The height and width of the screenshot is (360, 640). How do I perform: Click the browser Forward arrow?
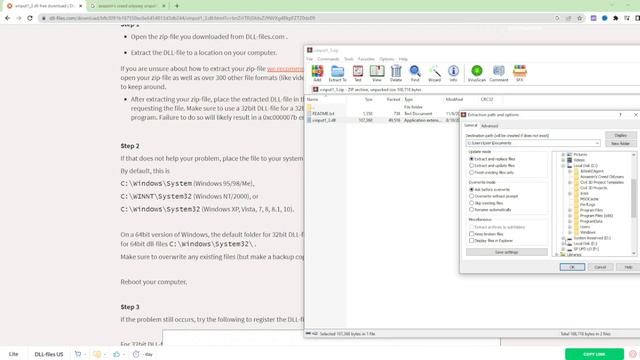[19, 18]
